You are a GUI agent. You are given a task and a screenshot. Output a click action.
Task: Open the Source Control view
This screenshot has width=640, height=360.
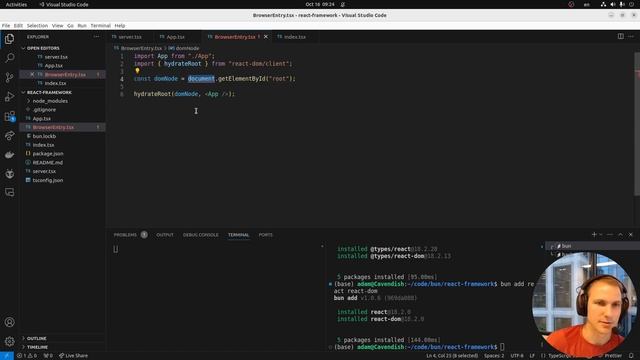point(9,77)
